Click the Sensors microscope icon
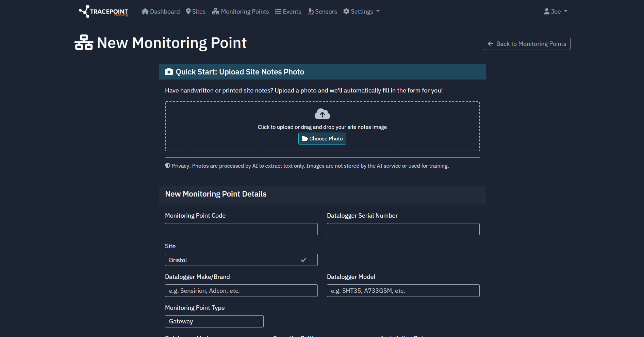Screen dimensions: 644x337 pyautogui.click(x=311, y=12)
